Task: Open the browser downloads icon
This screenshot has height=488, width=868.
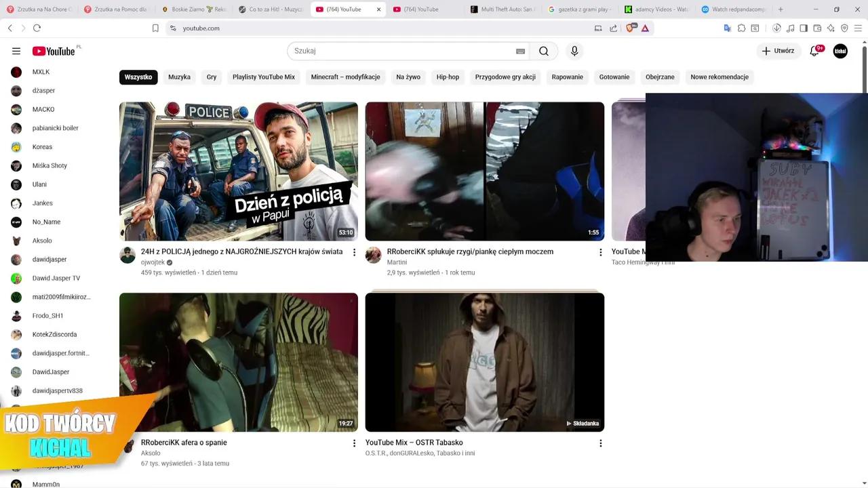Action: (776, 28)
